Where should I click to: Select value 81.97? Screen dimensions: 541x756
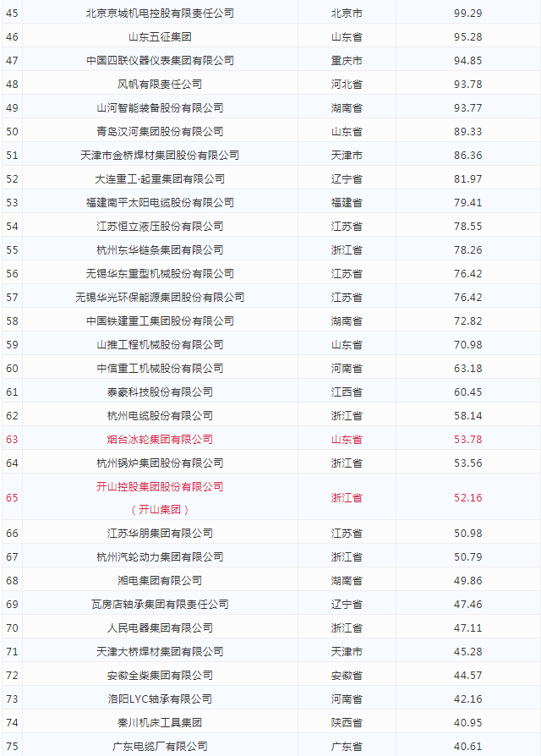[x=467, y=178]
